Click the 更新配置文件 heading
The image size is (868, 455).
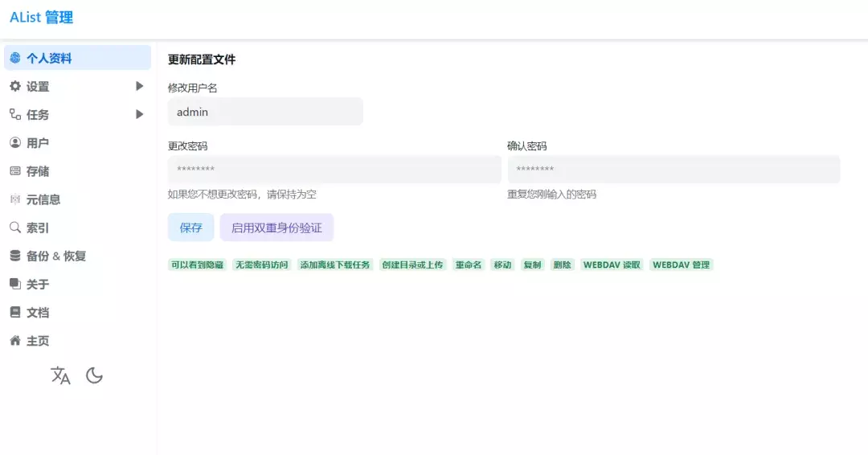[x=202, y=59]
